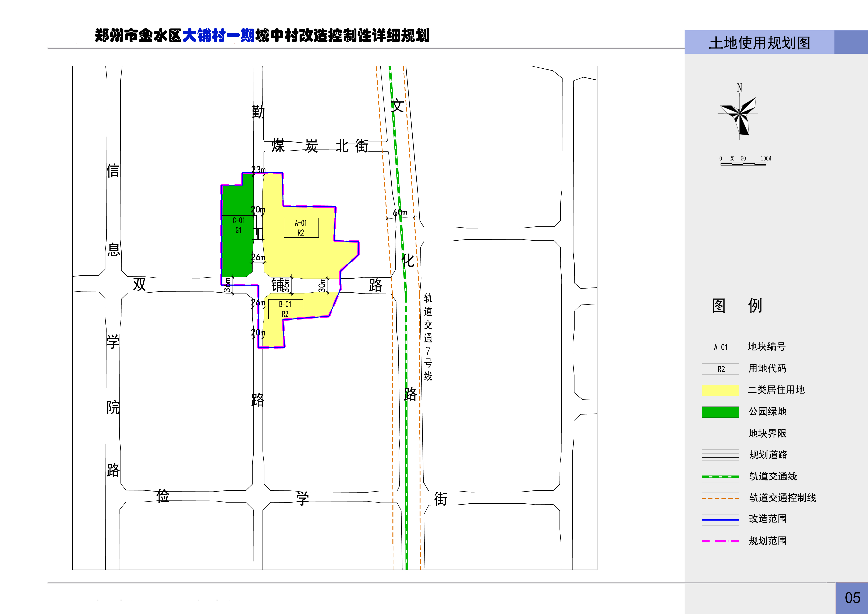868x614 pixels.
Task: Click the 轨道交通7号线 vertical label
Action: coord(428,337)
